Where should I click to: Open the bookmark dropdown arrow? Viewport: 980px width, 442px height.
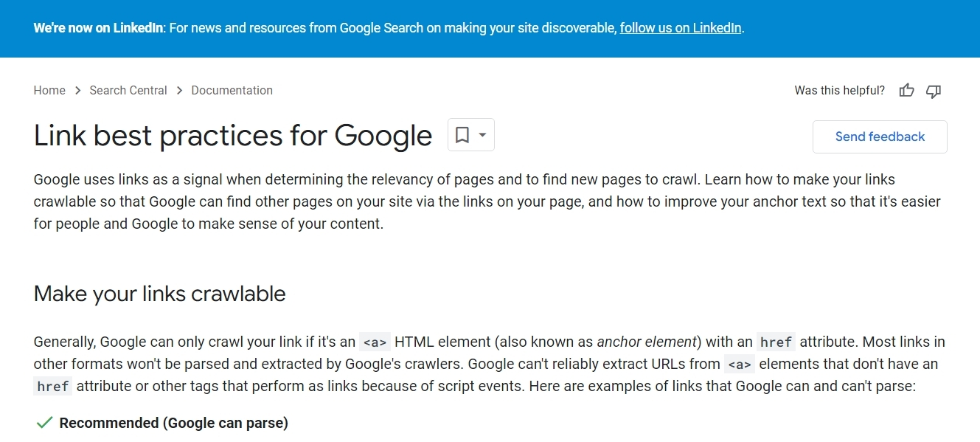coord(482,135)
